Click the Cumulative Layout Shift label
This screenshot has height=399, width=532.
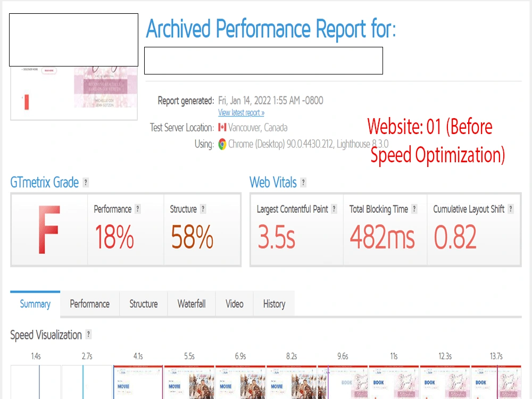coord(469,209)
